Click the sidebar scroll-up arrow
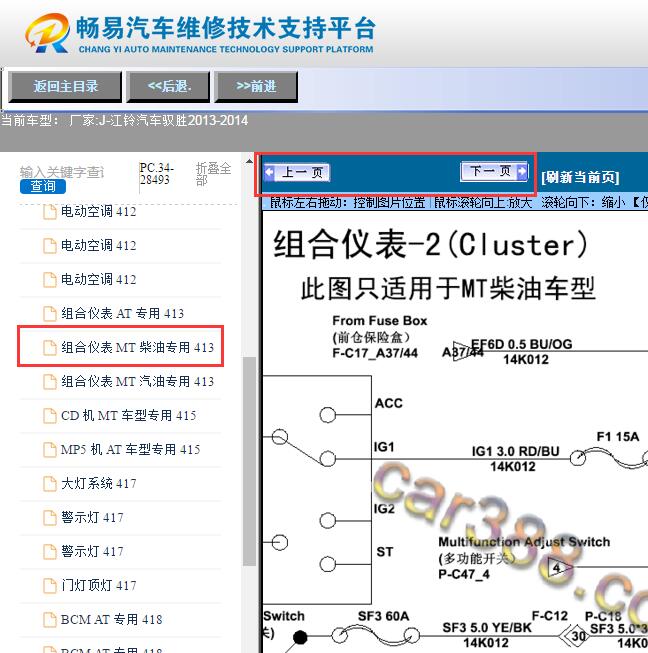648x653 pixels. (x=249, y=161)
